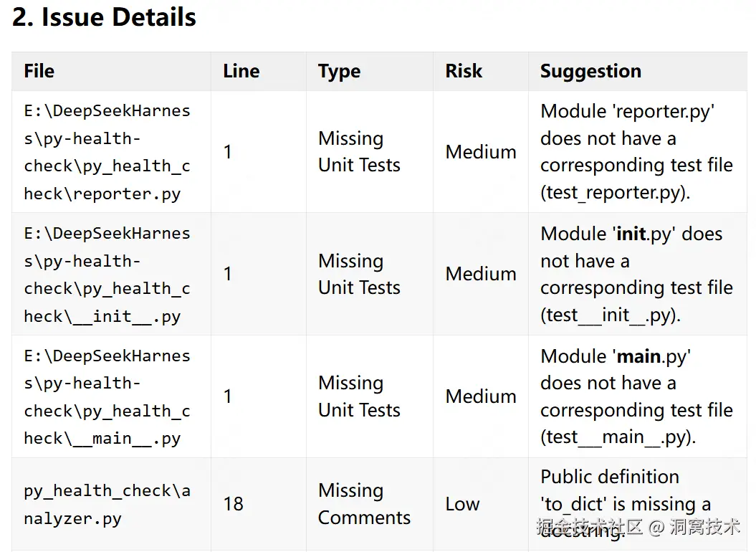Click the Suggestion column header
The height and width of the screenshot is (552, 756).
(x=590, y=72)
